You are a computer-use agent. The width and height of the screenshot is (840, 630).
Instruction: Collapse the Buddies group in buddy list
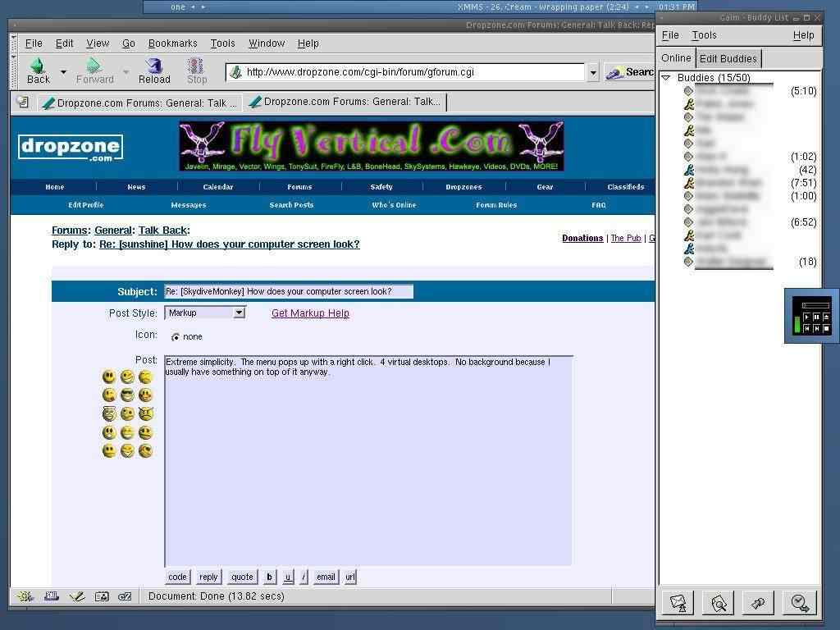coord(666,78)
